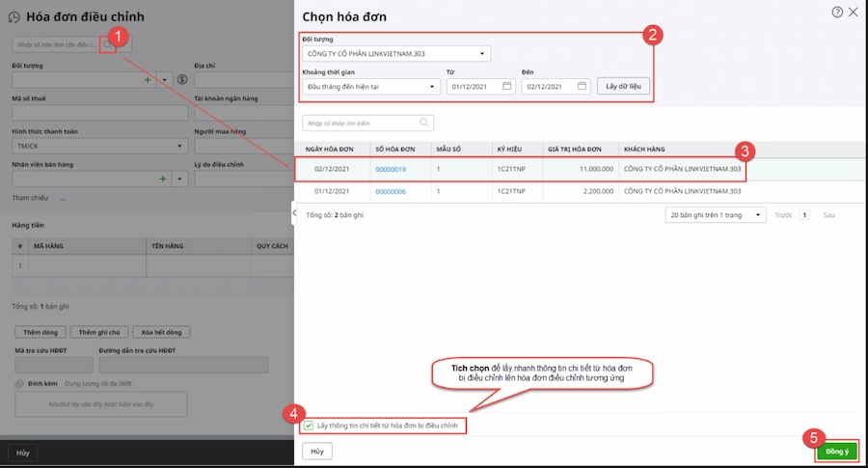Open calendar picker for Từ date
The width and height of the screenshot is (868, 468).
click(507, 86)
